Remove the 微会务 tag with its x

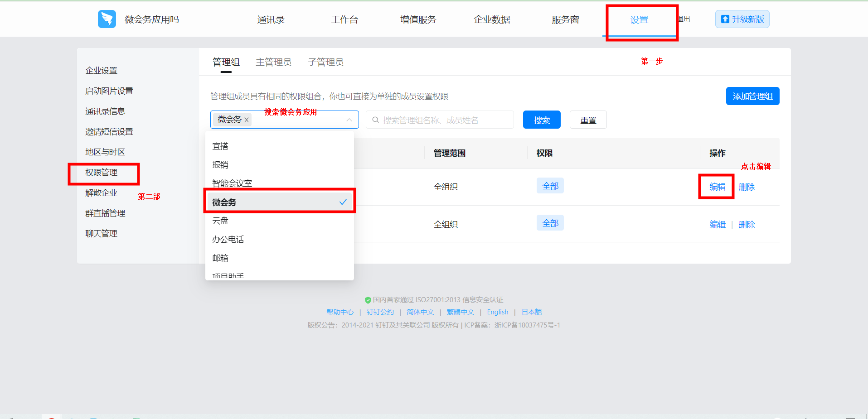coord(247,120)
